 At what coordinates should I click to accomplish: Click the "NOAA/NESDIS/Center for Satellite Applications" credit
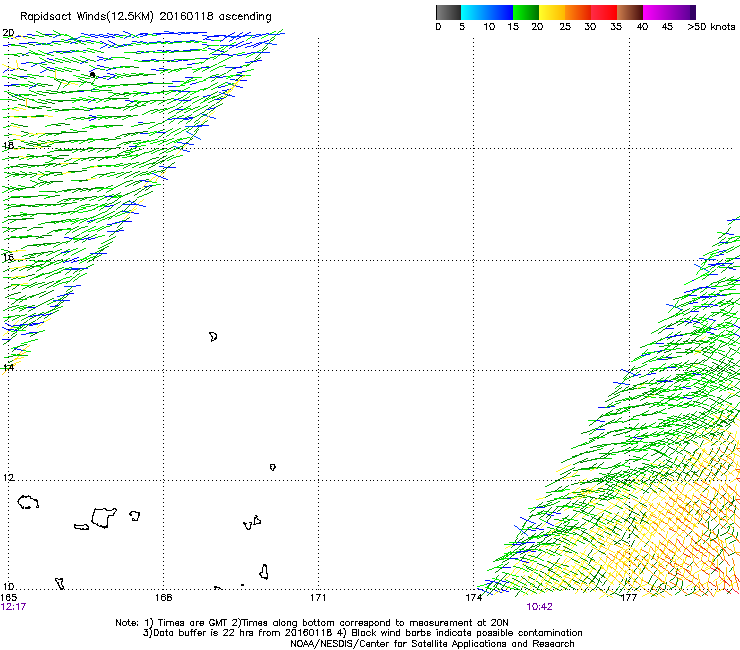tap(399, 644)
